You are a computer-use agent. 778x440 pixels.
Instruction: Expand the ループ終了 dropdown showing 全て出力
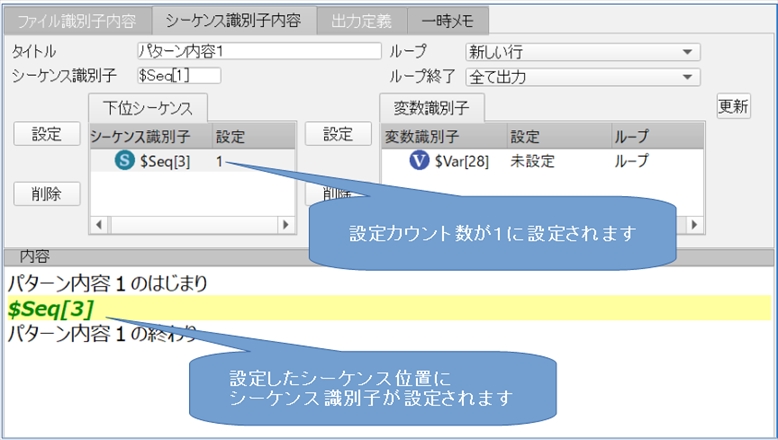click(582, 77)
